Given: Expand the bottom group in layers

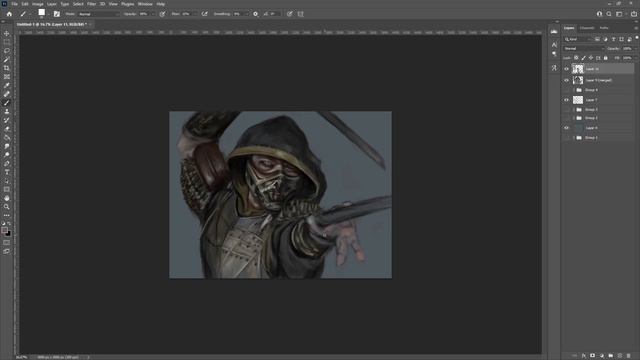Looking at the screenshot, I should pyautogui.click(x=574, y=138).
